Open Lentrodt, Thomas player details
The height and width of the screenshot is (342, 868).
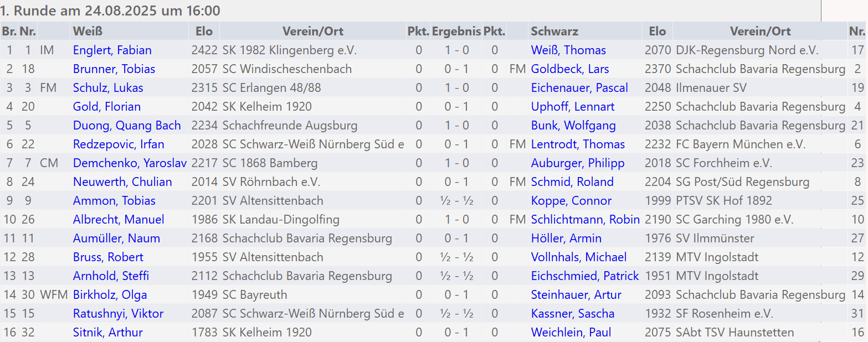[x=578, y=144]
